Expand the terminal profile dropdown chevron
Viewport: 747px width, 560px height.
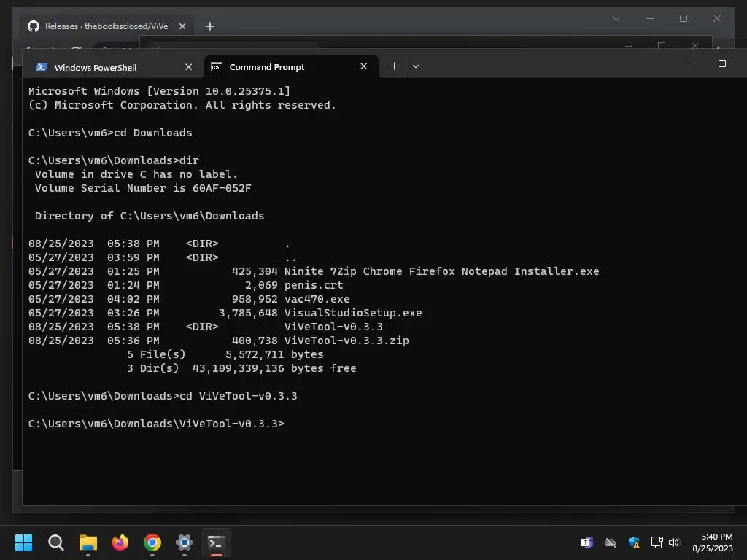416,66
